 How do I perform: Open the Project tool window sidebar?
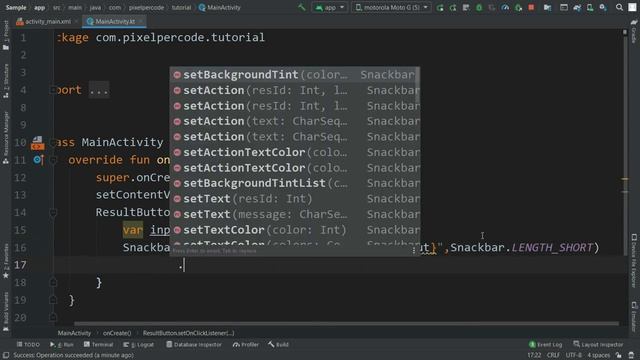(x=6, y=36)
